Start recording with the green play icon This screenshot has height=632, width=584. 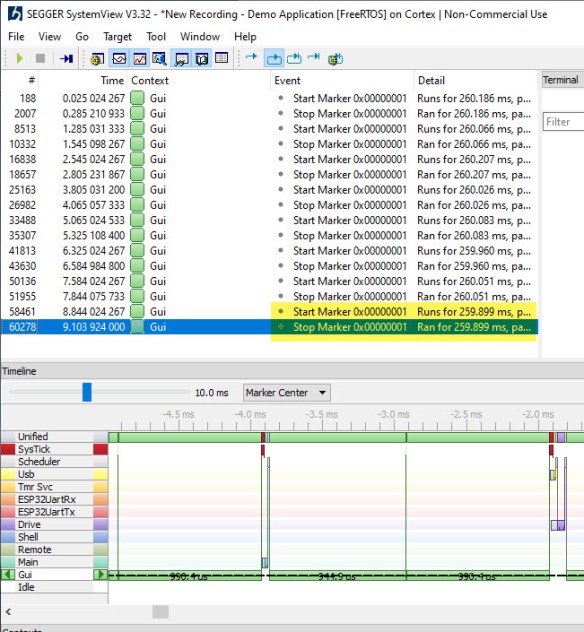click(19, 58)
